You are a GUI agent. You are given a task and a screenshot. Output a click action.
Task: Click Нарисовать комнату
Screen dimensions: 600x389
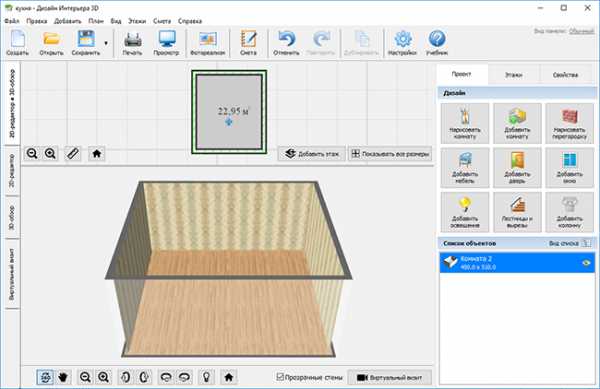click(x=465, y=124)
